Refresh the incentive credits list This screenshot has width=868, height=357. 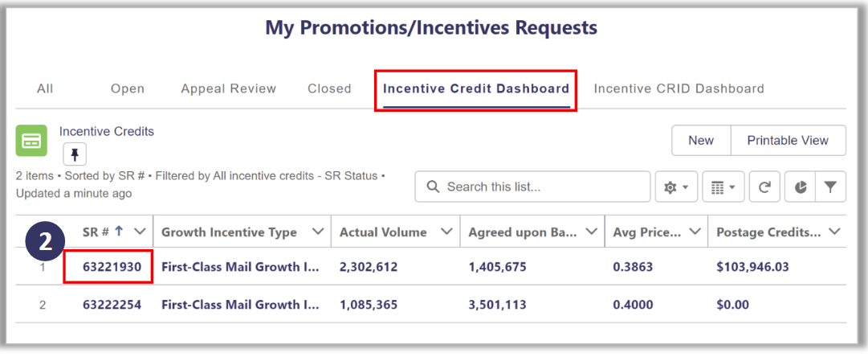click(x=764, y=187)
